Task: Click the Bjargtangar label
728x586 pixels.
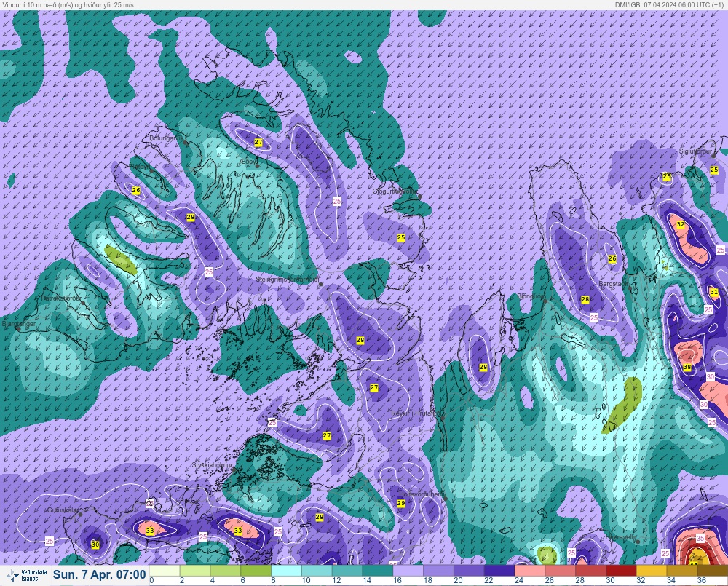Action: (x=19, y=324)
